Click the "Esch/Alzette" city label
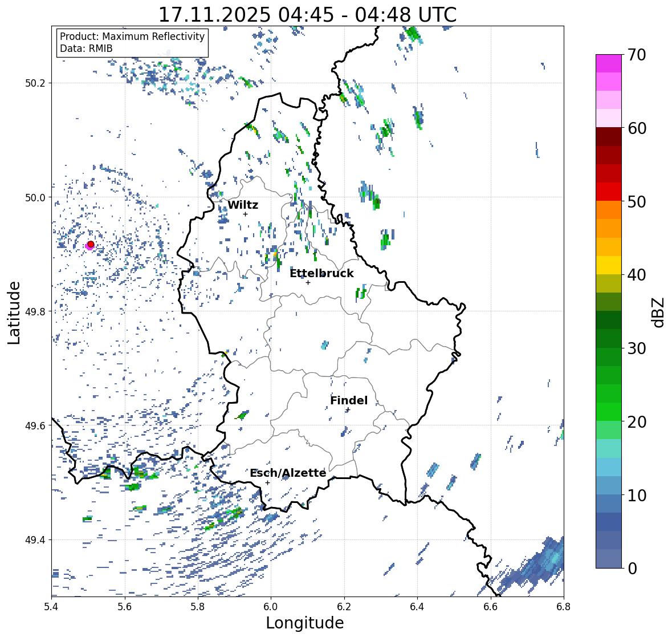This screenshot has height=637, width=672. click(288, 473)
